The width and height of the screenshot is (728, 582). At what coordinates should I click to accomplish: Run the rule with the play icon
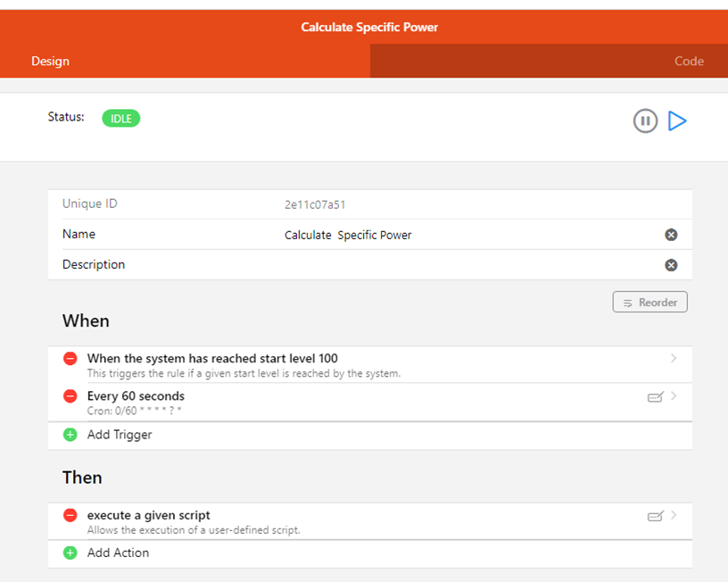677,121
